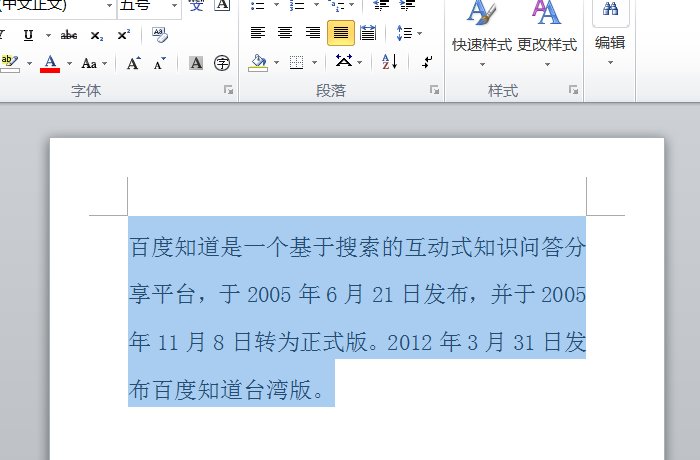Click the Quick Styles A brush icon
The height and width of the screenshot is (460, 700).
tap(481, 13)
